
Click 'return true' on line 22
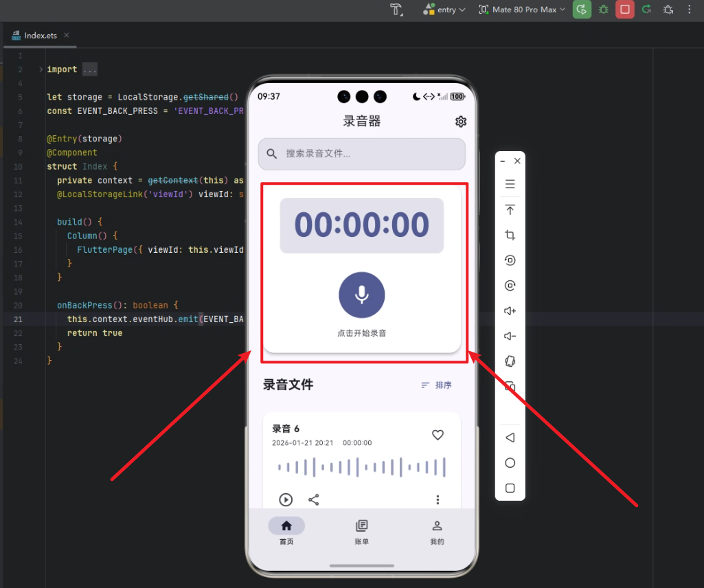(x=95, y=333)
